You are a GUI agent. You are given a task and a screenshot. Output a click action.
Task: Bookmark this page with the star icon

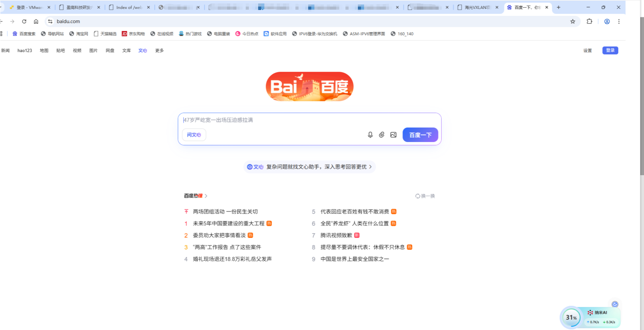coord(573,21)
